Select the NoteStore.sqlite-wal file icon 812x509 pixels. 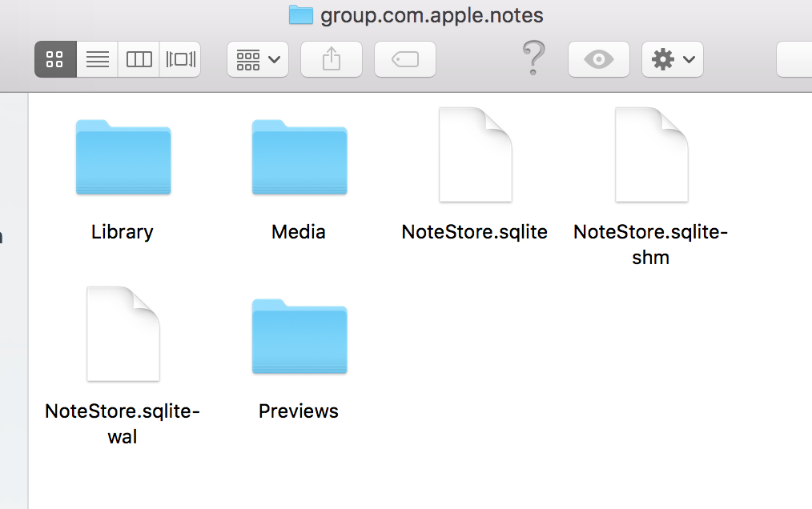point(123,334)
